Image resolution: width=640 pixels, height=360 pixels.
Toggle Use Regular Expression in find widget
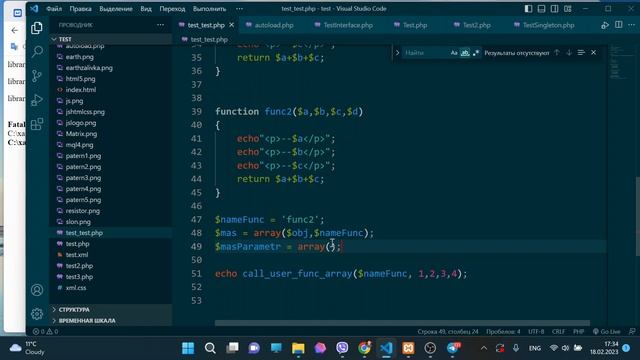tap(476, 53)
